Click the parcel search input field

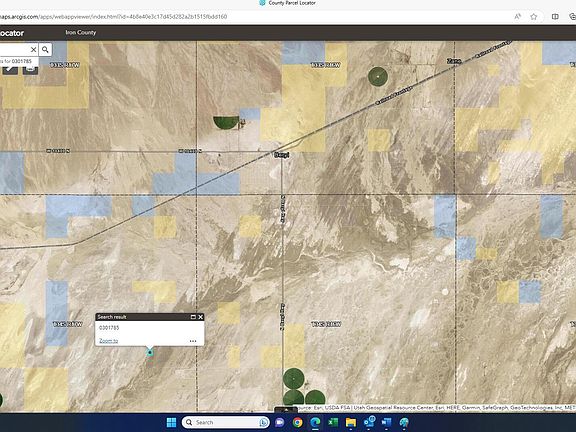(14, 49)
